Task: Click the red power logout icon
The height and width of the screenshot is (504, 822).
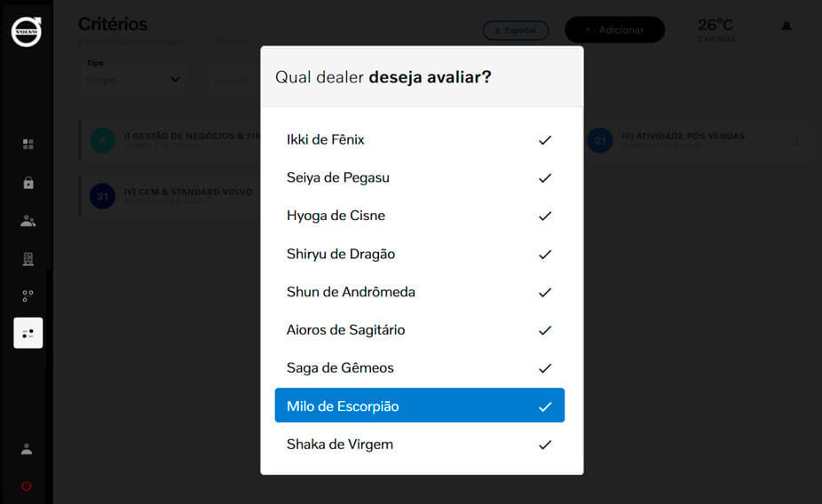Action: (x=27, y=486)
